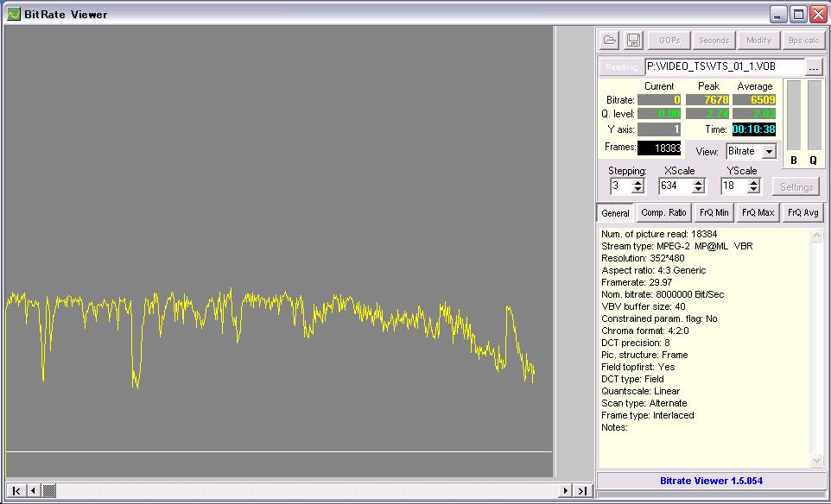Browse for a file with the ... button
831x504 pixels.
point(814,67)
